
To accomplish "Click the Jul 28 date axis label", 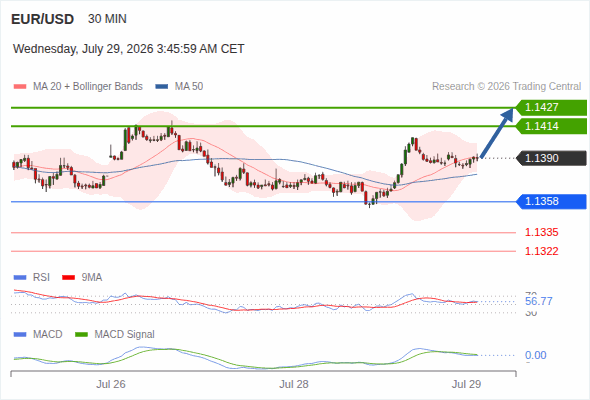I will (293, 384).
